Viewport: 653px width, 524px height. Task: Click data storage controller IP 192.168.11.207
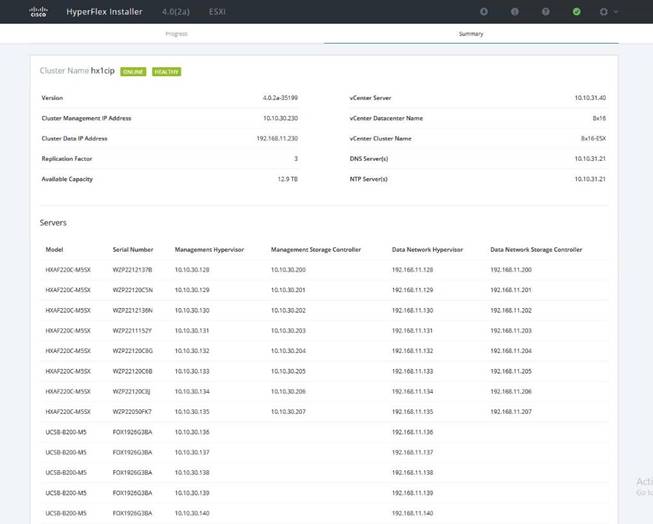pos(511,412)
